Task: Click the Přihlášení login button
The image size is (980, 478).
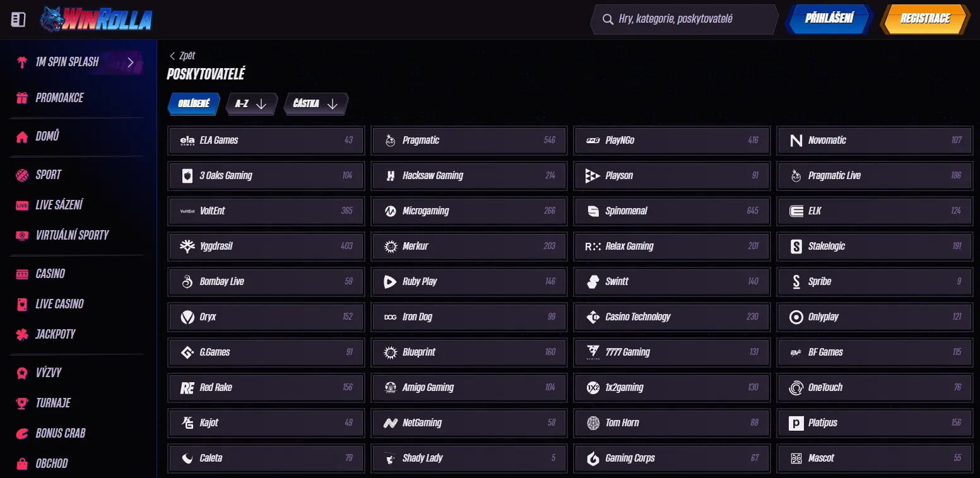Action: click(x=829, y=19)
